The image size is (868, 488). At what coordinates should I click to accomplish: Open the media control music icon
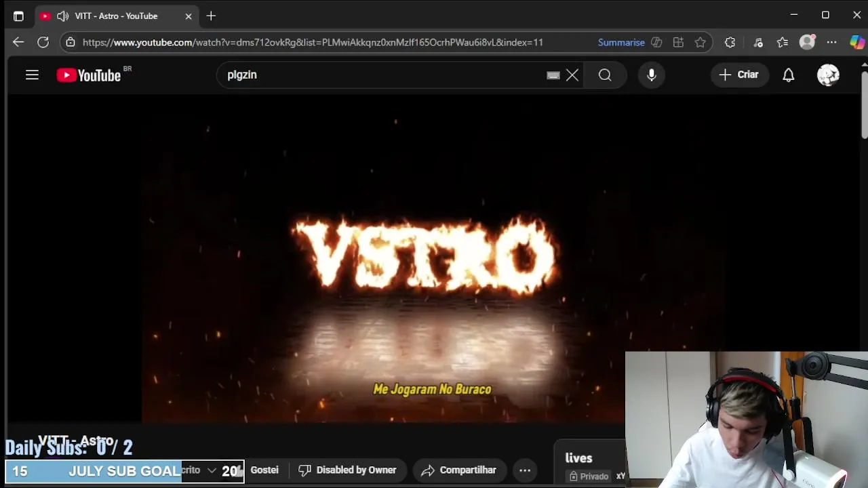[758, 42]
